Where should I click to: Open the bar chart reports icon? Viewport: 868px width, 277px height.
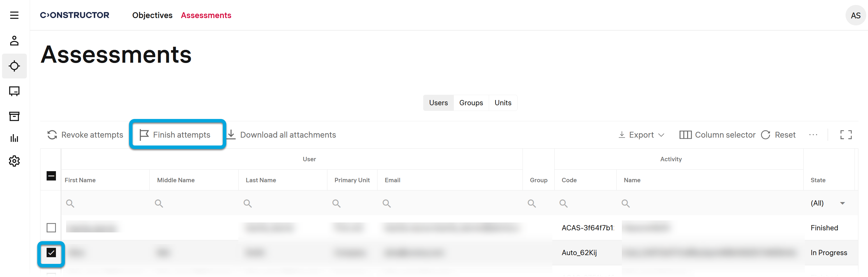(14, 138)
